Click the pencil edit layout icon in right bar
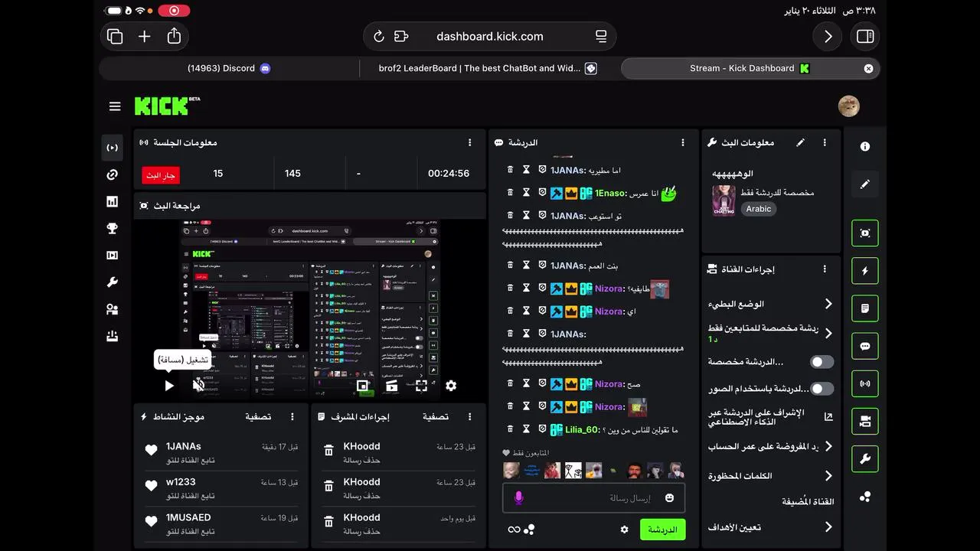This screenshot has width=980, height=551. pyautogui.click(x=865, y=184)
